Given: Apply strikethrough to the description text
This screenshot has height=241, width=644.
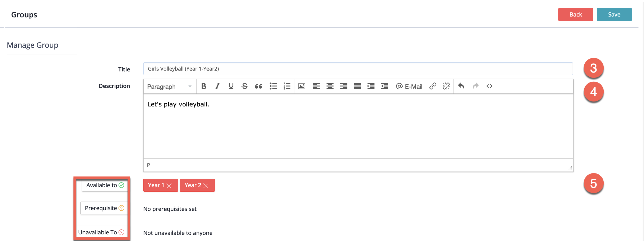Looking at the screenshot, I should 244,86.
